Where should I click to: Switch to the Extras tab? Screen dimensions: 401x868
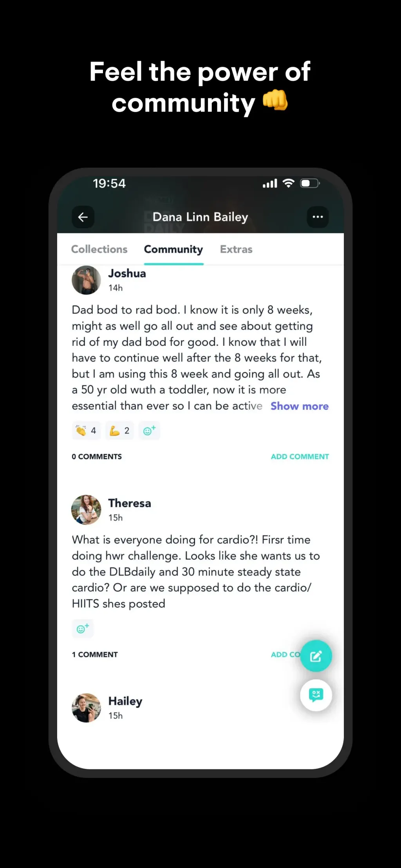pos(236,249)
